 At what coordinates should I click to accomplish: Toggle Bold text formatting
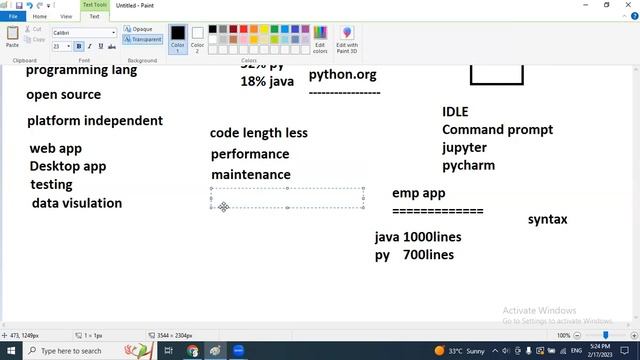click(x=79, y=46)
